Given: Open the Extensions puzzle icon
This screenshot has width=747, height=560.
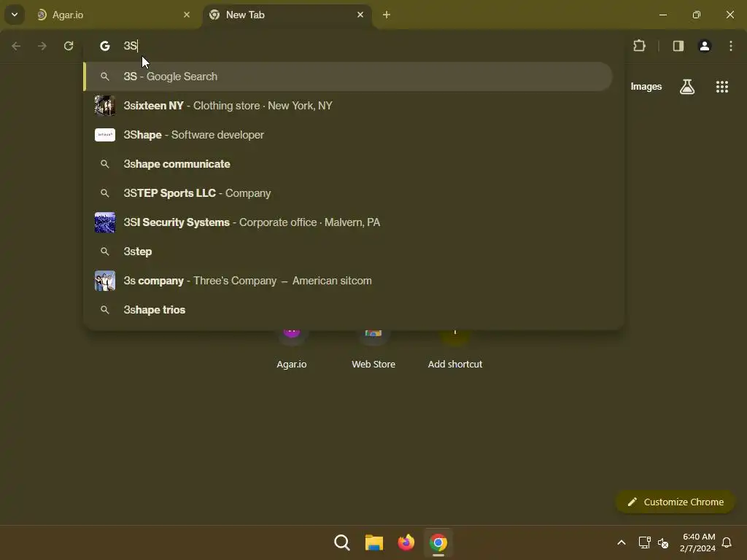Looking at the screenshot, I should pyautogui.click(x=639, y=46).
